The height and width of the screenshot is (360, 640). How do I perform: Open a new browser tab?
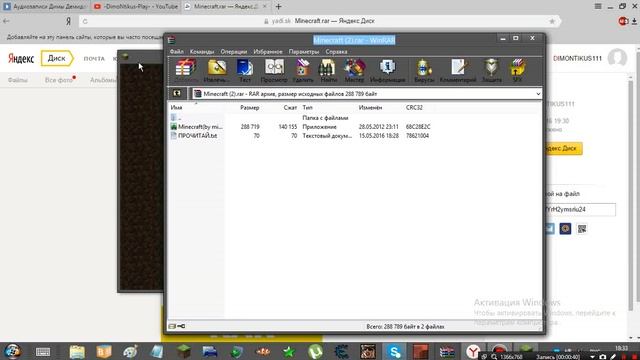tap(278, 7)
